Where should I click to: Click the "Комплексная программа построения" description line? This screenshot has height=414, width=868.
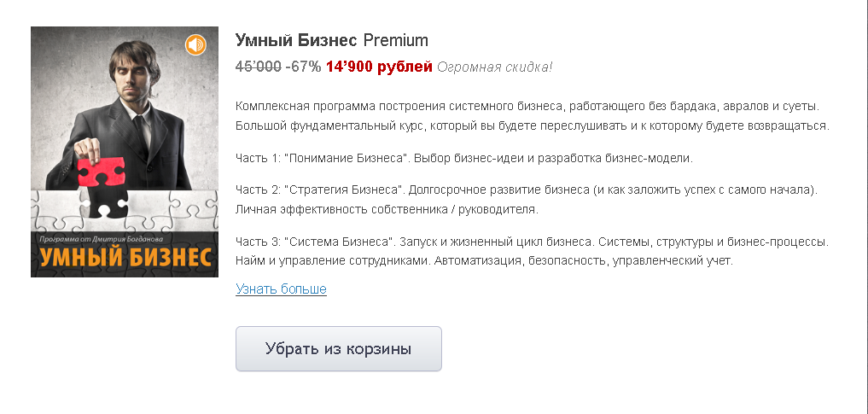pos(527,106)
